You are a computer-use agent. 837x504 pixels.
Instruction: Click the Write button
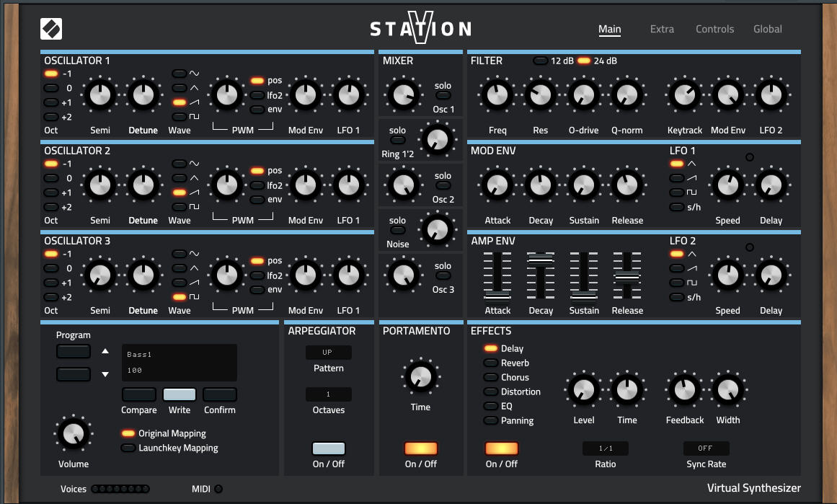[x=180, y=394]
